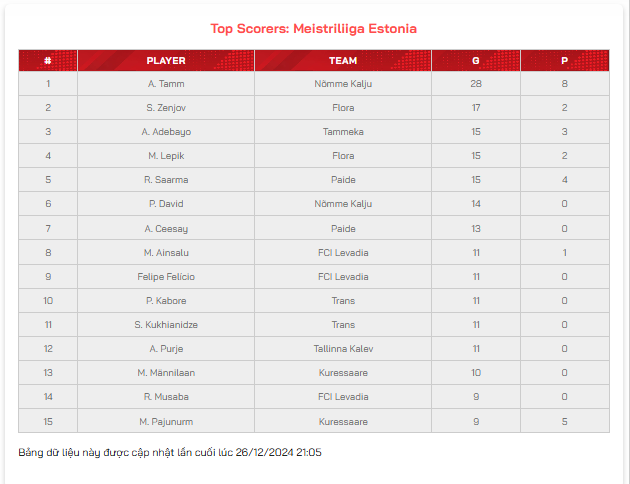
Task: Select player S. Zenjov
Action: 166,108
